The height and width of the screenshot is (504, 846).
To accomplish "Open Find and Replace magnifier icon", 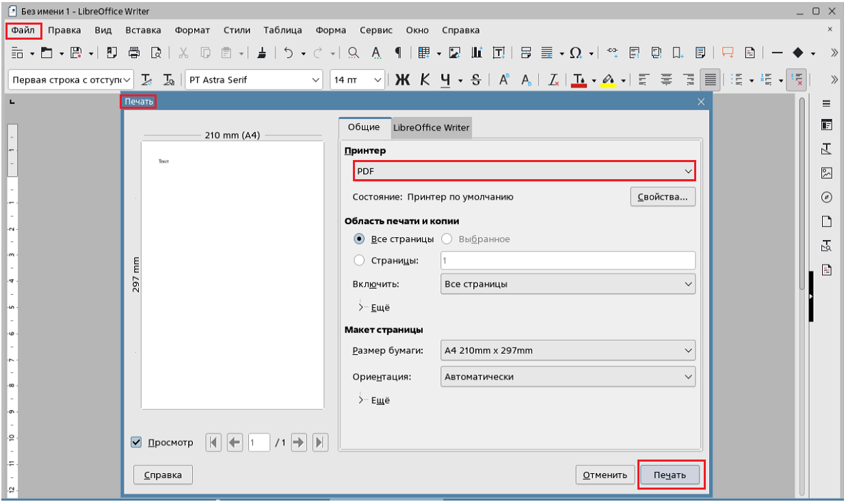I will click(354, 53).
